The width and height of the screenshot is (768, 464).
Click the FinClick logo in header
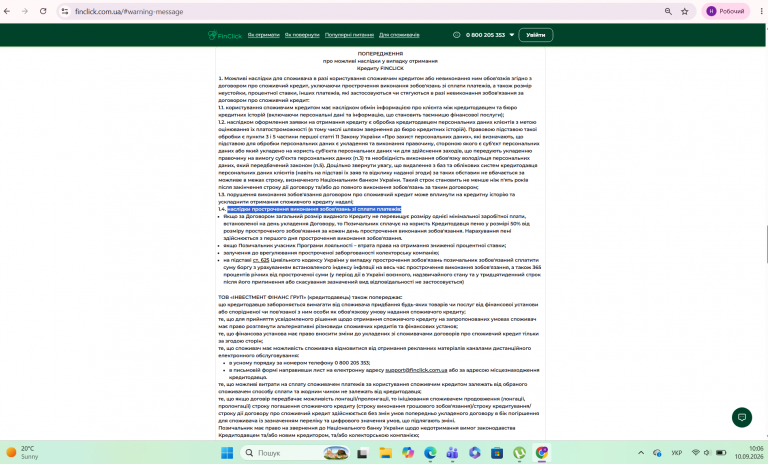[225, 35]
